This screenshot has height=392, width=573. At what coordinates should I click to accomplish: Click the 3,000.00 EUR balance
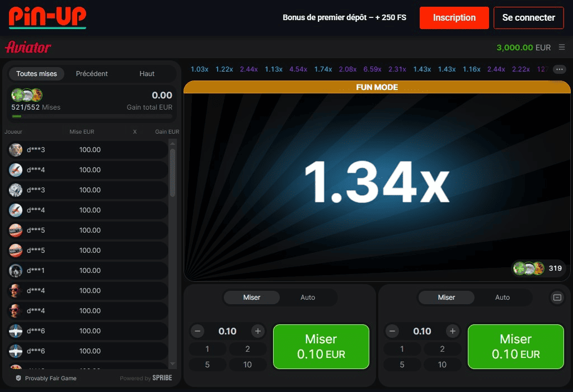(523, 48)
